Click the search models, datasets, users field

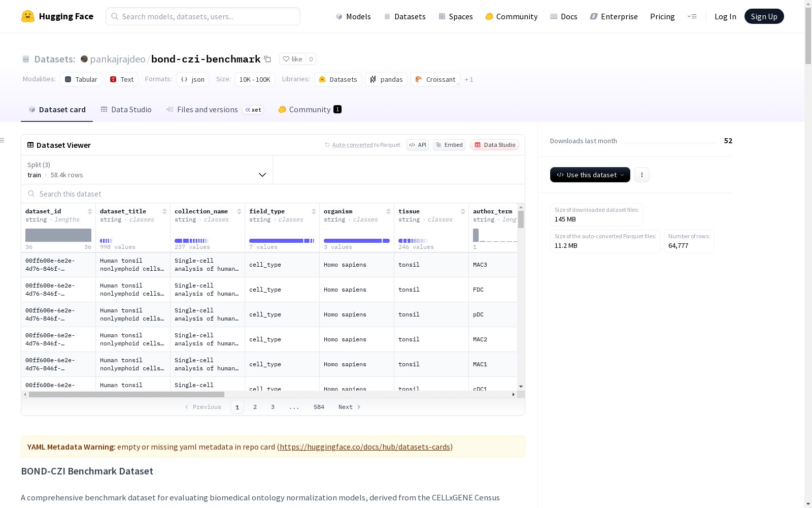coord(203,16)
